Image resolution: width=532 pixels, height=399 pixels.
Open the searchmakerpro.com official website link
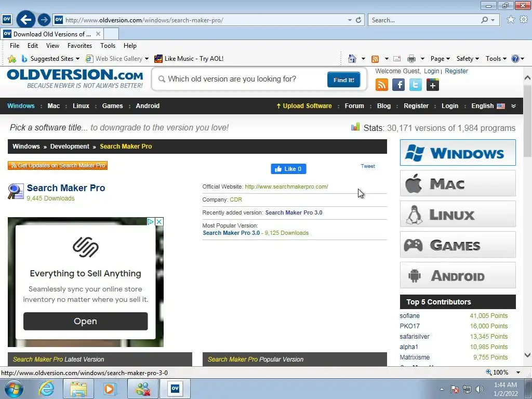click(x=286, y=187)
